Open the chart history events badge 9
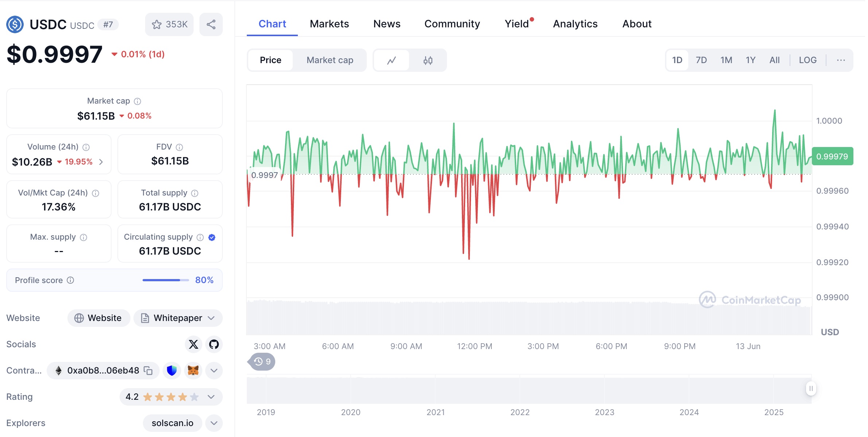The width and height of the screenshot is (868, 437). click(262, 361)
